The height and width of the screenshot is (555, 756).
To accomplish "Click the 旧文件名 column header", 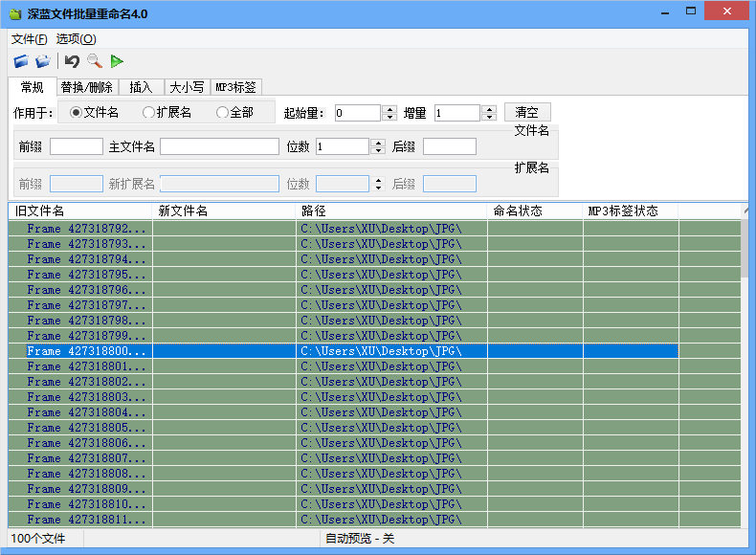I will (80, 211).
